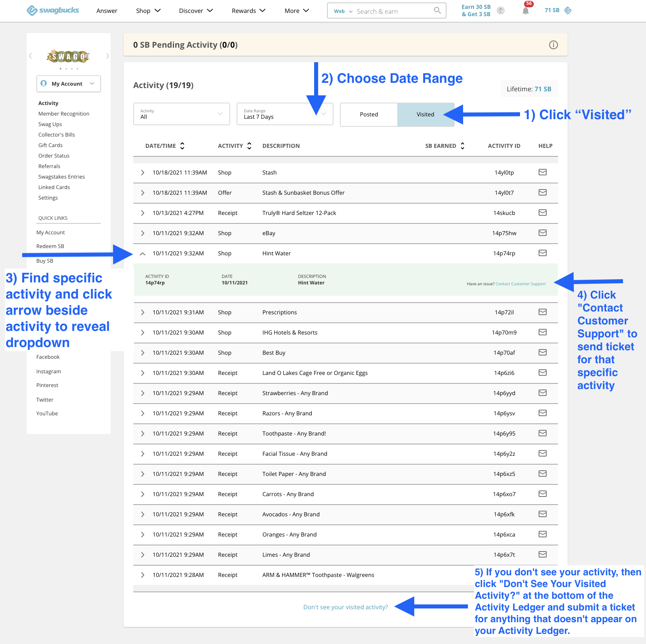Open help envelope for Avocados row
The height and width of the screenshot is (644, 646).
[x=543, y=514]
